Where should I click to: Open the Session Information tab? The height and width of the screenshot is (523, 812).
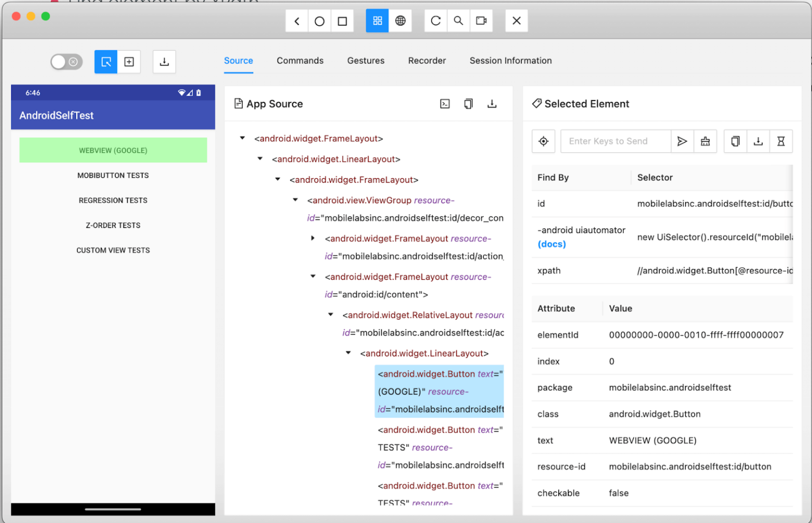[x=510, y=61]
